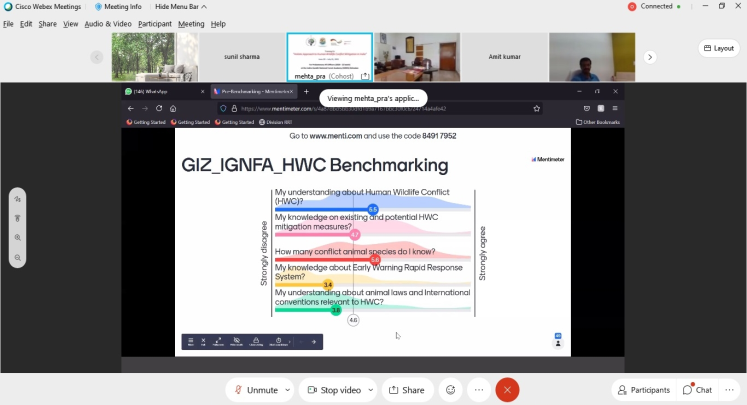Open Chat panel
Image resolution: width=747 pixels, height=405 pixels.
(x=698, y=390)
